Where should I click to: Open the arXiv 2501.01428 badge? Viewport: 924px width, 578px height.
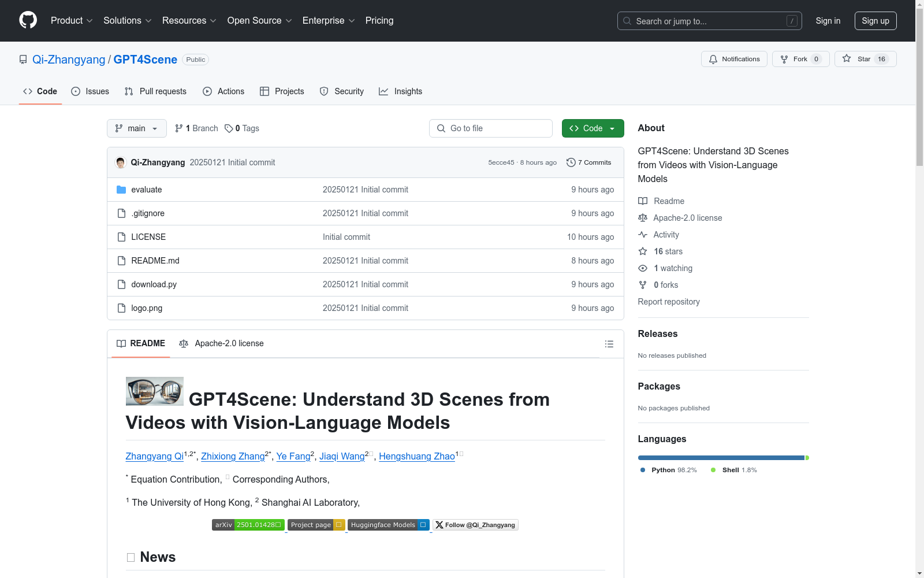248,525
